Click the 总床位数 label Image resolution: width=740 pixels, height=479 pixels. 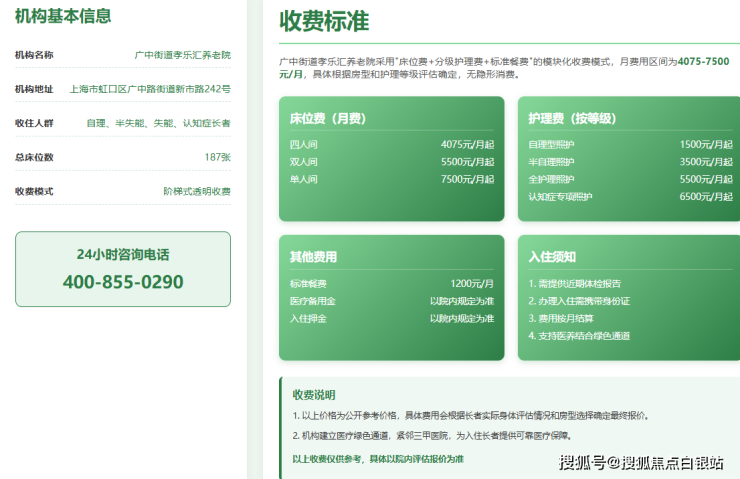[x=34, y=157]
